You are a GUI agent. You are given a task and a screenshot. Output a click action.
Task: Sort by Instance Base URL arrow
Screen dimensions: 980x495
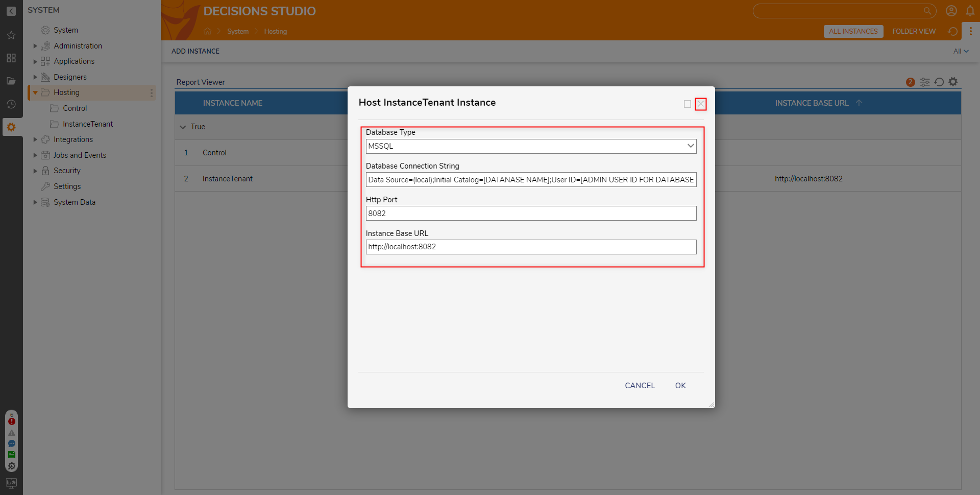coord(859,103)
